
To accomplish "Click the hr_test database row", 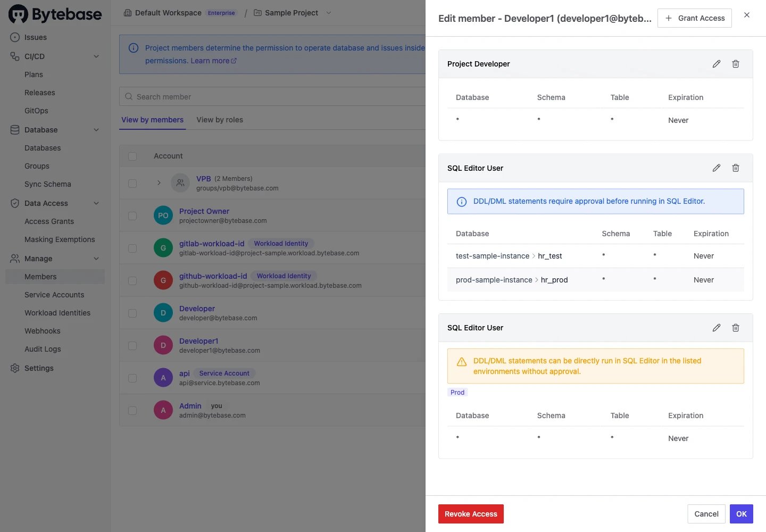I will 596,256.
